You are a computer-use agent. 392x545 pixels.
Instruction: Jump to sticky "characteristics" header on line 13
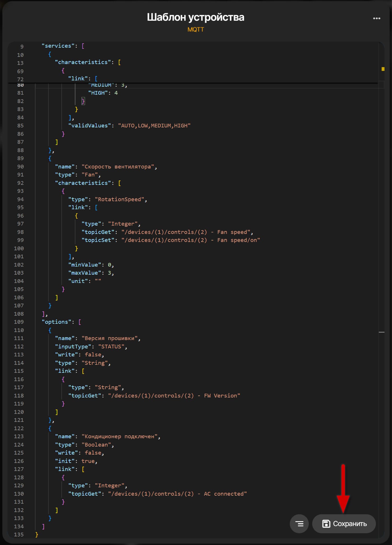pyautogui.click(x=82, y=62)
